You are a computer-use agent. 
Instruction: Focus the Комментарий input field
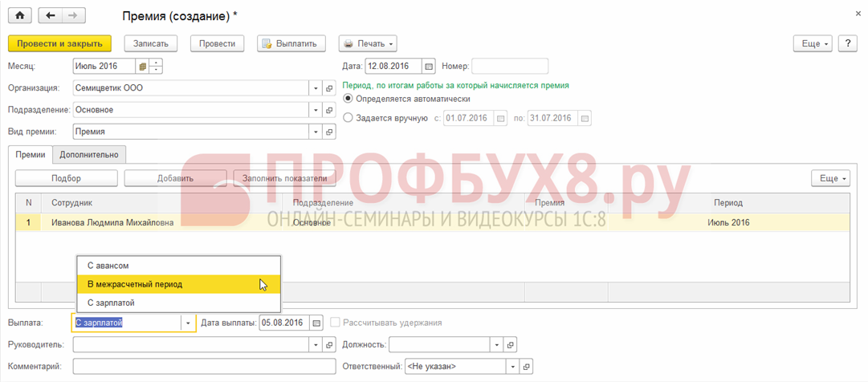204,367
